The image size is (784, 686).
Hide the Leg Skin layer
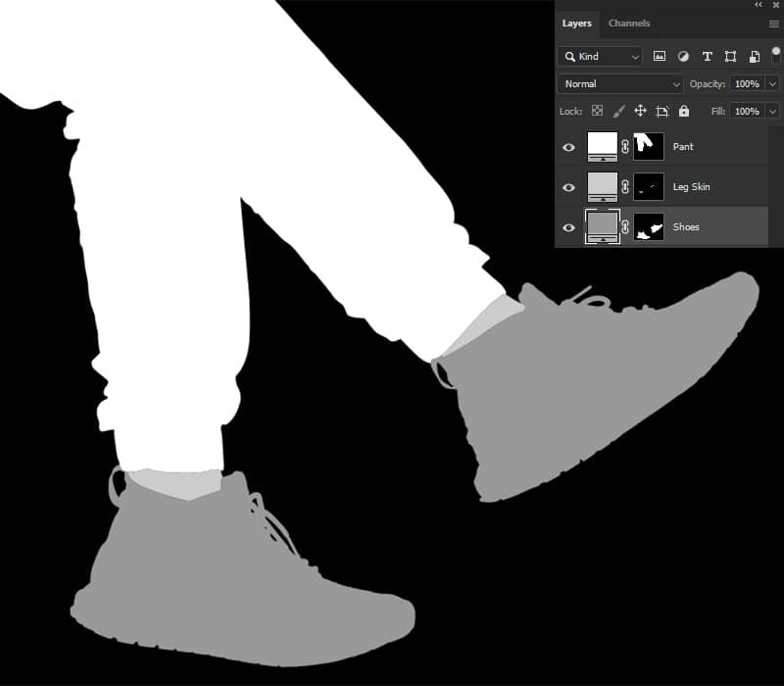click(568, 187)
